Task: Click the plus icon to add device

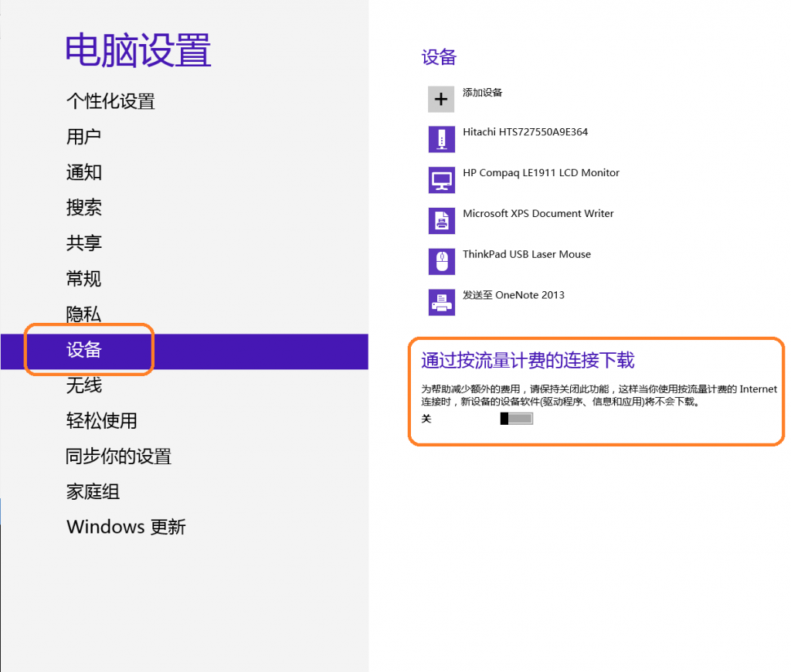Action: (x=441, y=99)
